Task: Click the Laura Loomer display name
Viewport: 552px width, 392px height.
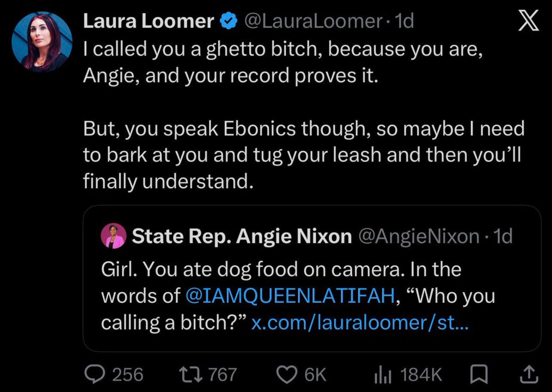Action: (x=148, y=21)
